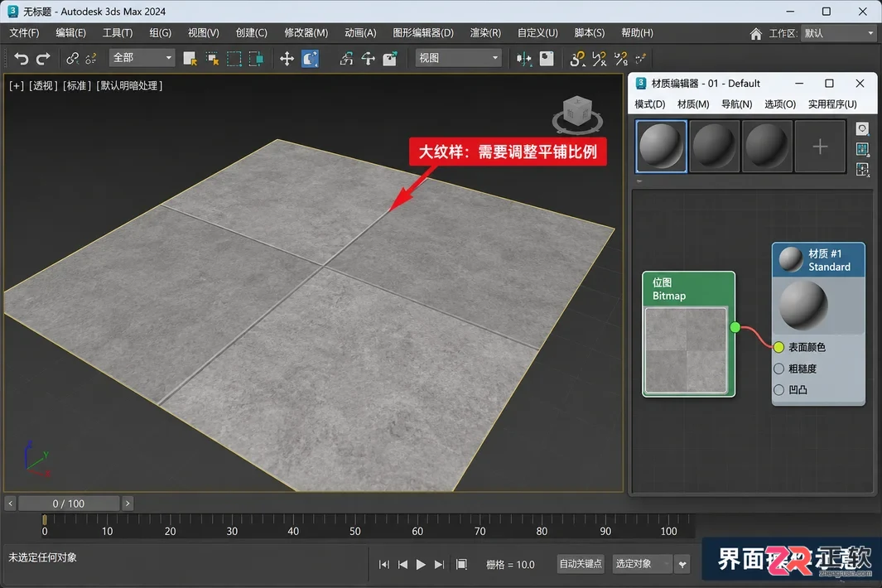Choose the rectangular selection region tool
This screenshot has width=882, height=588.
coord(234,59)
